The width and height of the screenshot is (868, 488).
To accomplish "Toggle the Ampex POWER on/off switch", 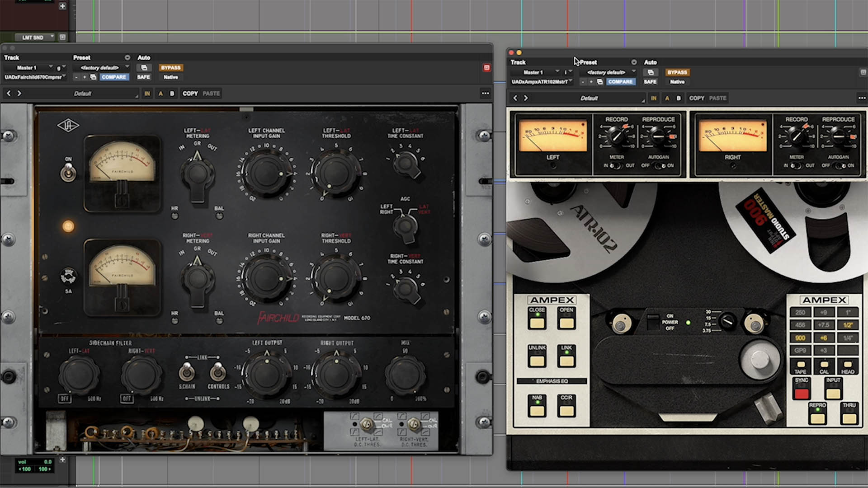I will [x=653, y=322].
